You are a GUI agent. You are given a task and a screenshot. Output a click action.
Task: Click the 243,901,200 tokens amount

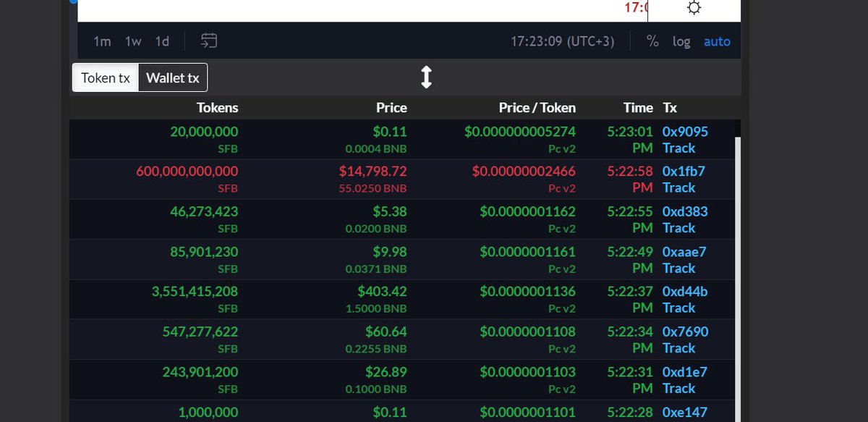[x=200, y=372]
